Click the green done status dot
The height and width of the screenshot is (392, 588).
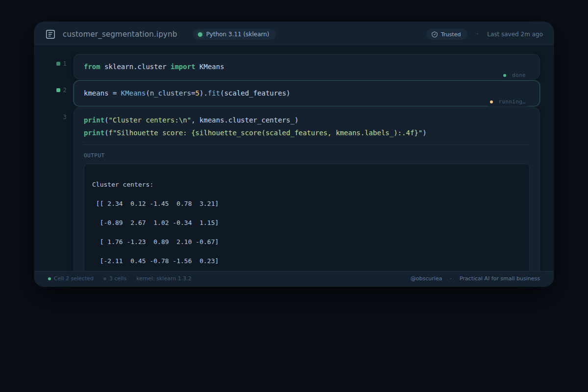click(505, 75)
